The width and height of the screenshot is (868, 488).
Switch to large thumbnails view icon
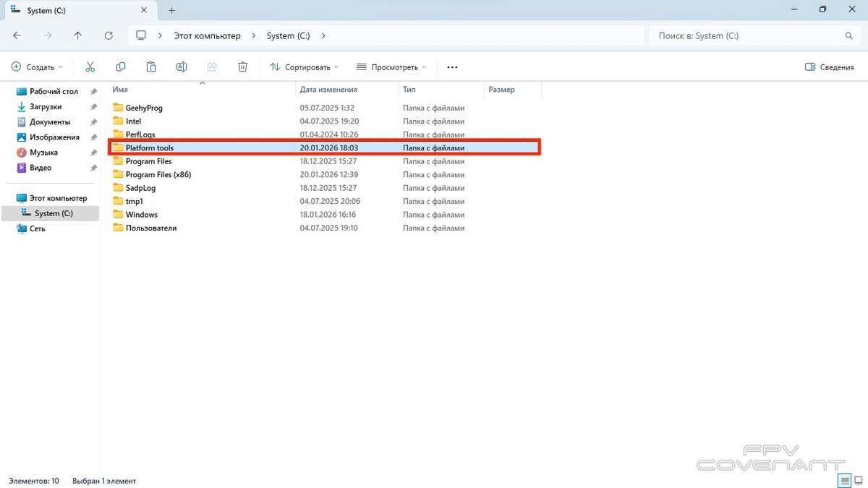click(859, 480)
